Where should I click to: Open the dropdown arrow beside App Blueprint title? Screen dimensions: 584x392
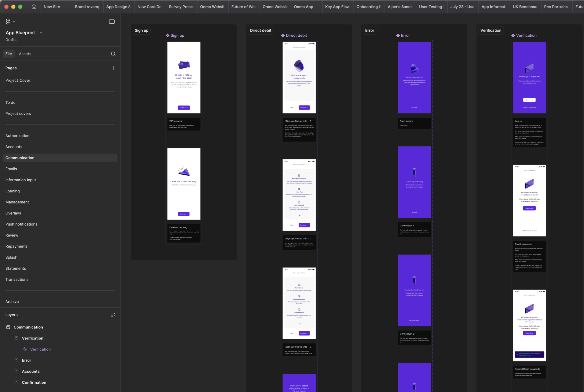click(41, 32)
